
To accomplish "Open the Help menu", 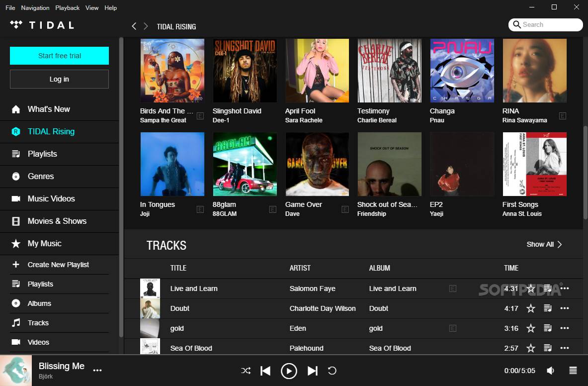I will (111, 7).
